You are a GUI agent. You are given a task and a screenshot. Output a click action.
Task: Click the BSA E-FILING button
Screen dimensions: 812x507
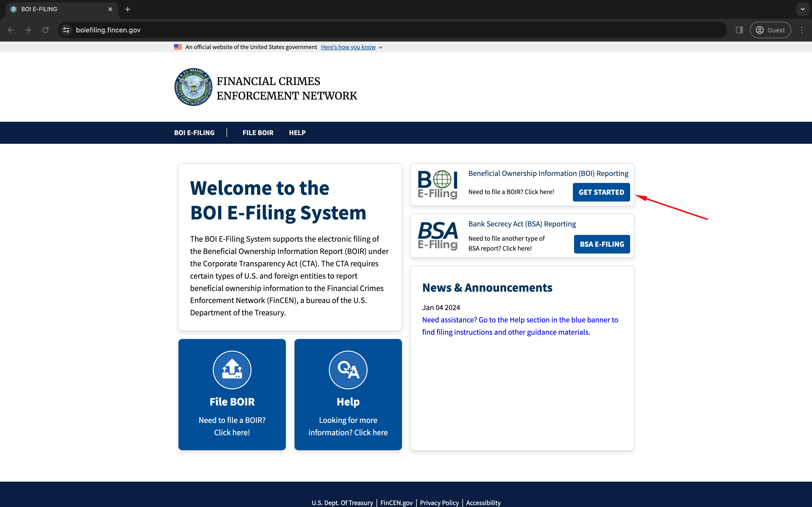[602, 244]
